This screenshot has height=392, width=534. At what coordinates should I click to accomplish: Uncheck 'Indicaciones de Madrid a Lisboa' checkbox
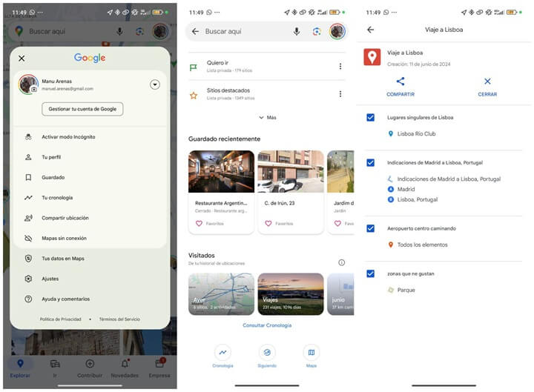pyautogui.click(x=371, y=162)
